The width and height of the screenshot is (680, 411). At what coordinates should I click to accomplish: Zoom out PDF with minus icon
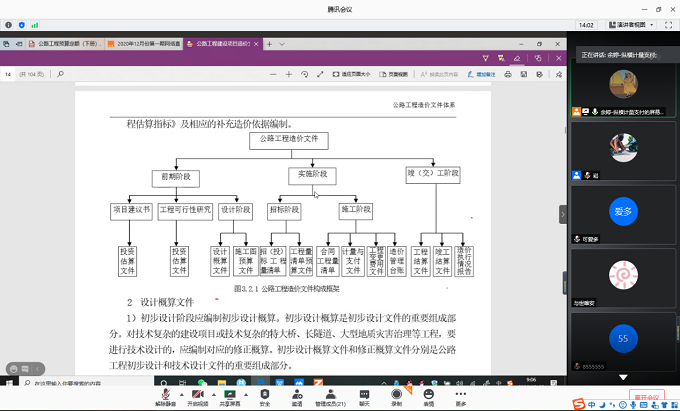click(273, 75)
